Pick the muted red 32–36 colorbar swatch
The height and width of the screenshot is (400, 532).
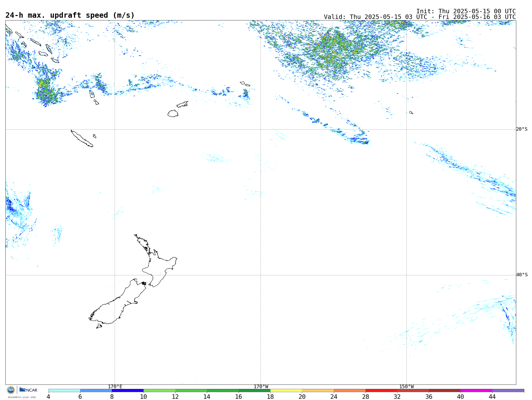(413, 390)
